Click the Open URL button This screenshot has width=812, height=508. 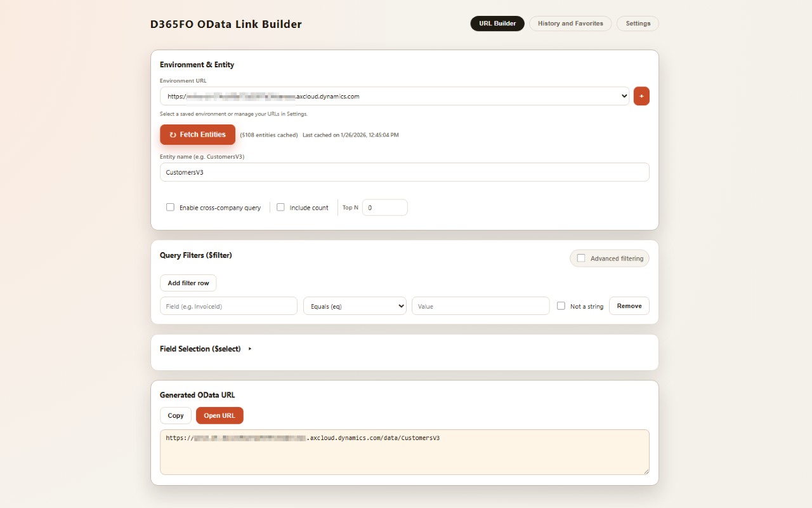219,415
